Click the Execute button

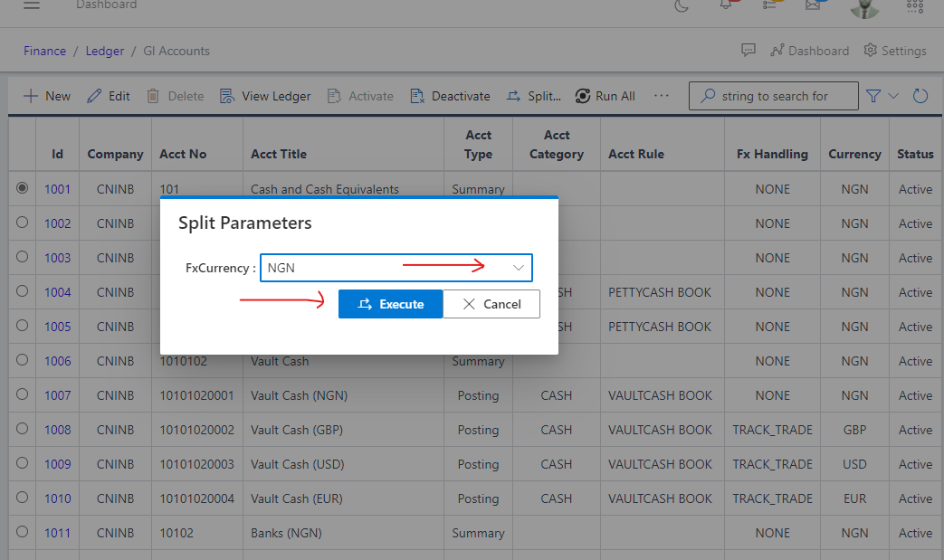(391, 304)
